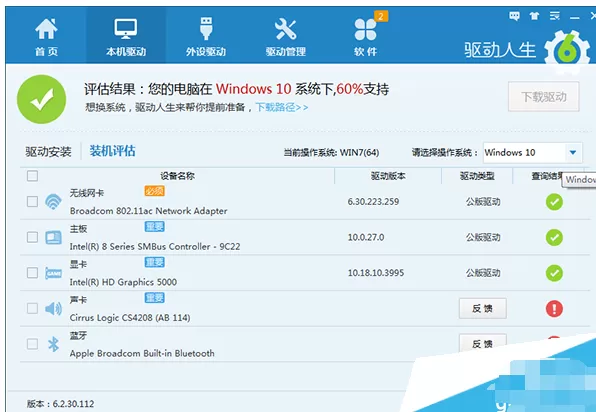Viewport: 596px width, 412px height.
Task: Open the 软件 software tab
Action: point(365,37)
